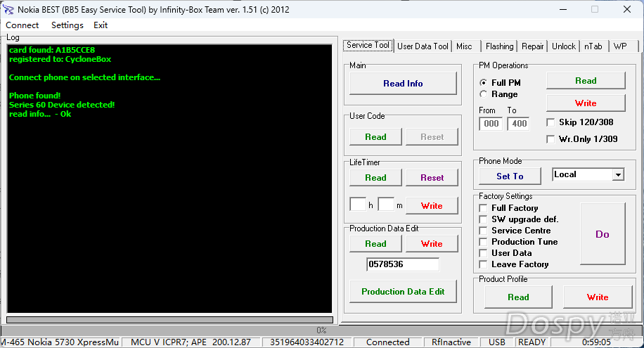
Task: Open the Flashing tab
Action: tap(499, 46)
